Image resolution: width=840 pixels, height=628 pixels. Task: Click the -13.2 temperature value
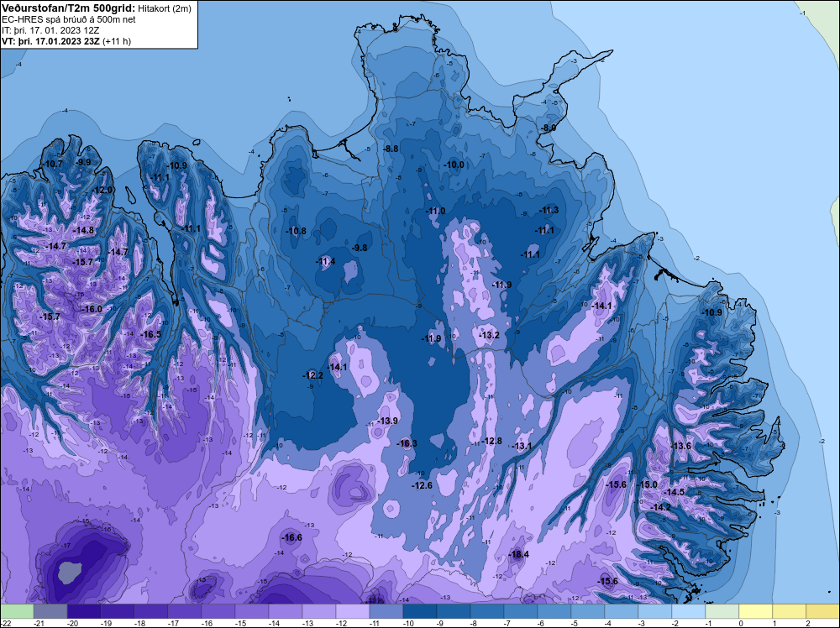pos(490,335)
